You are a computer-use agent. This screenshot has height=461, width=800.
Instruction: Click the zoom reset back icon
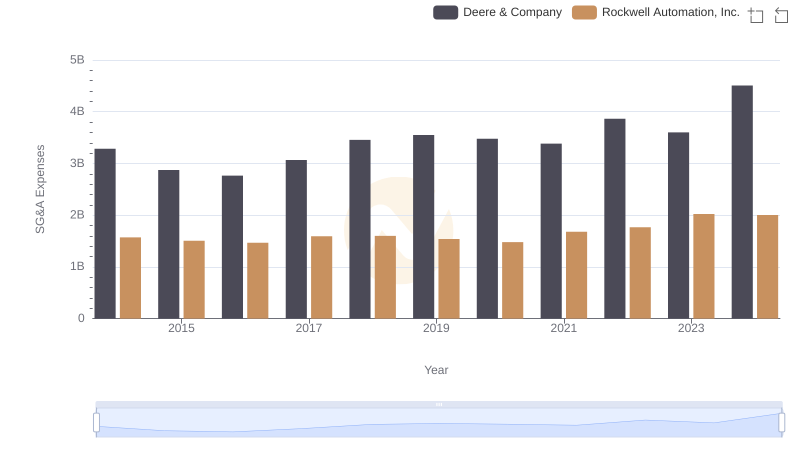tap(781, 15)
